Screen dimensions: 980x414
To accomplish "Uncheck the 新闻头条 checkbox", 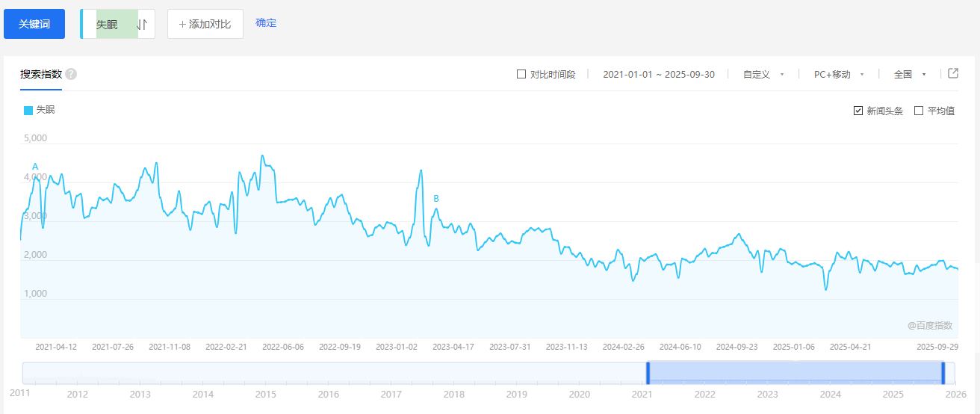I will [x=858, y=111].
